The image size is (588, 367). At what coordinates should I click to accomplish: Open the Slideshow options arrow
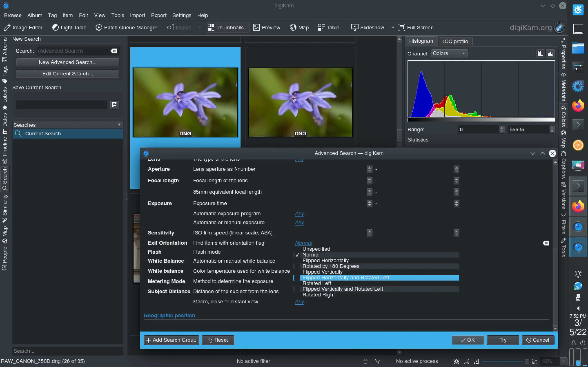[393, 28]
